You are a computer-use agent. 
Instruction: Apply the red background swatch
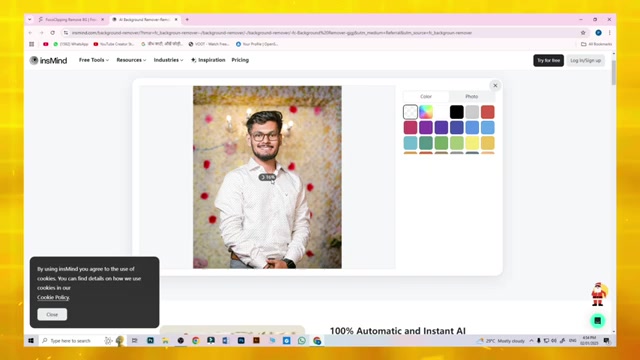point(487,112)
